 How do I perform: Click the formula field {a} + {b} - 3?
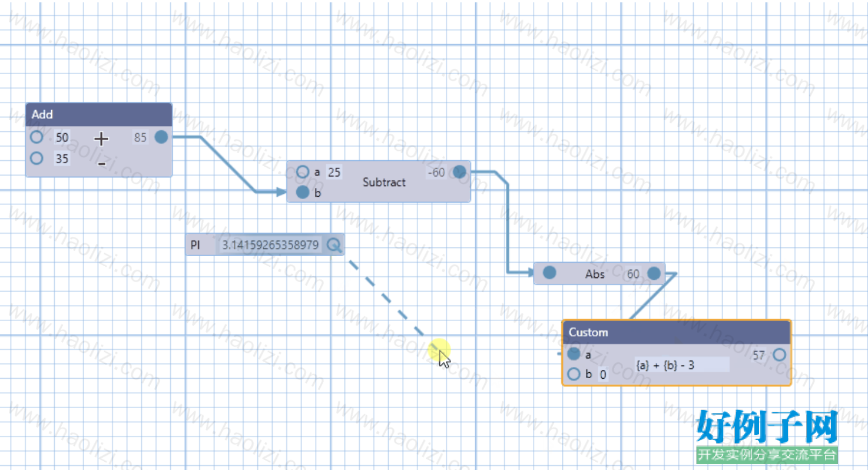click(x=682, y=365)
